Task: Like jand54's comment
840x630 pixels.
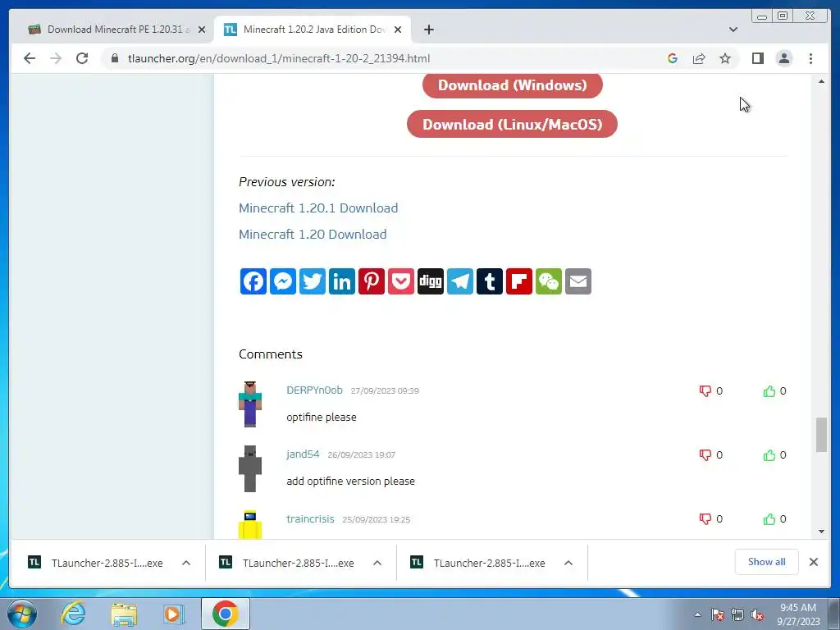Action: [769, 454]
